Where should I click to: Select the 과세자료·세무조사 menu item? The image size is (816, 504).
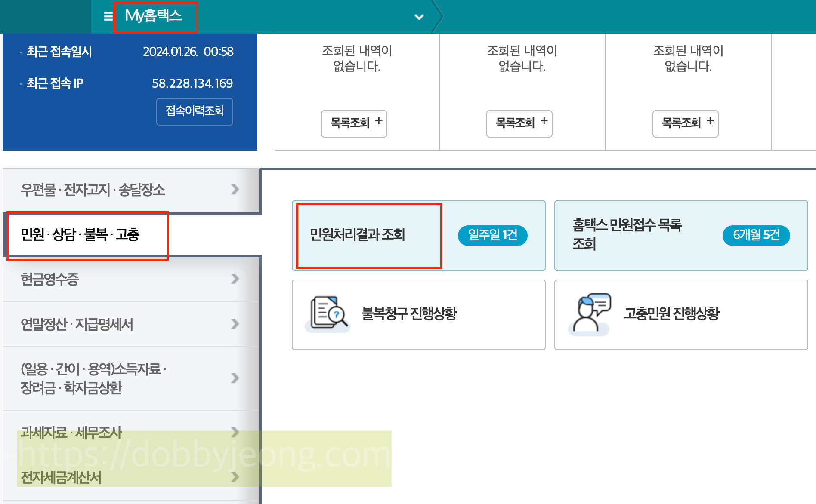(130, 433)
